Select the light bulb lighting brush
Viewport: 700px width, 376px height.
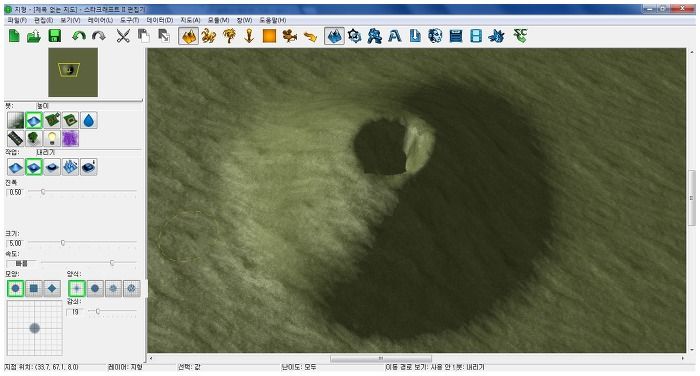[x=52, y=138]
